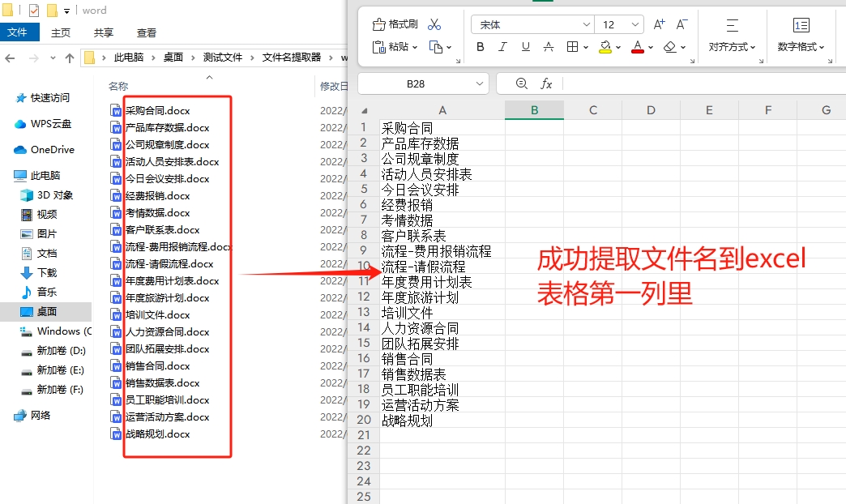
Task: Apply the red font color
Action: point(638,47)
